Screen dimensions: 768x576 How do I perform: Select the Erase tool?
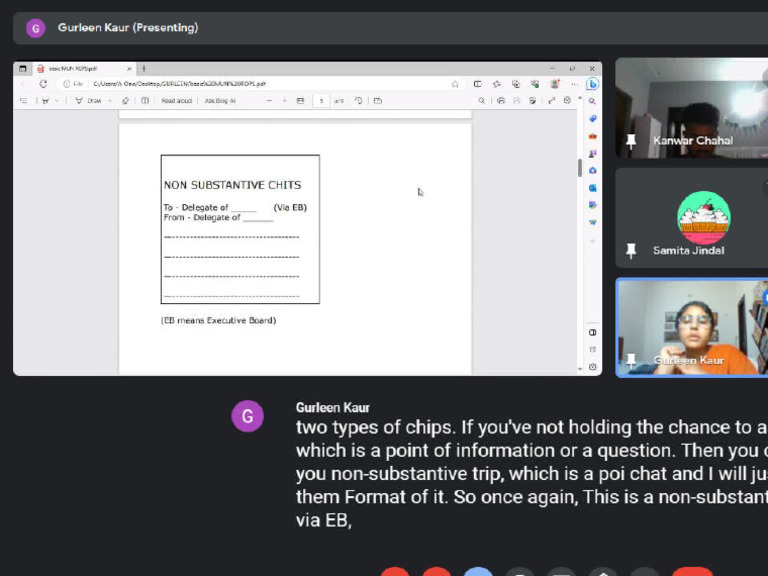125,100
